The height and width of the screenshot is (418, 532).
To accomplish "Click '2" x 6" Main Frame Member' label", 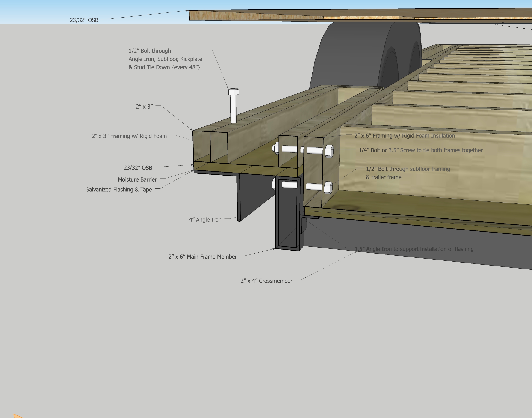I will pos(202,257).
